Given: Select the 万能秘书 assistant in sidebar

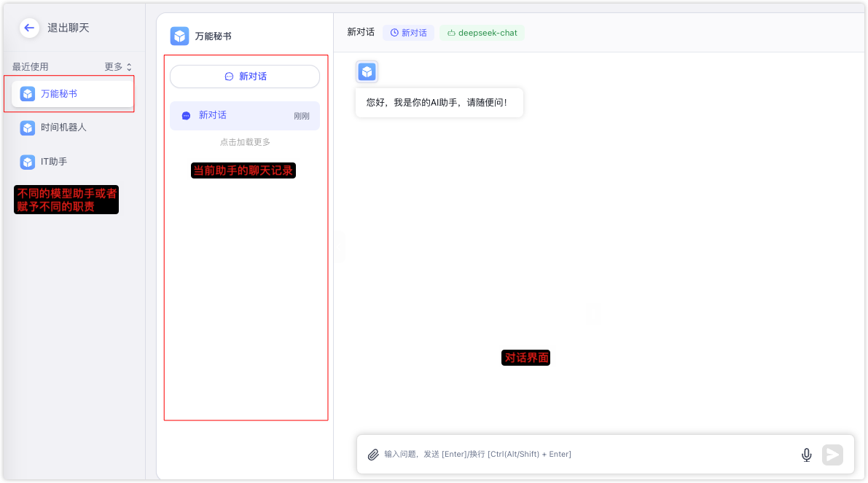Looking at the screenshot, I should 73,94.
